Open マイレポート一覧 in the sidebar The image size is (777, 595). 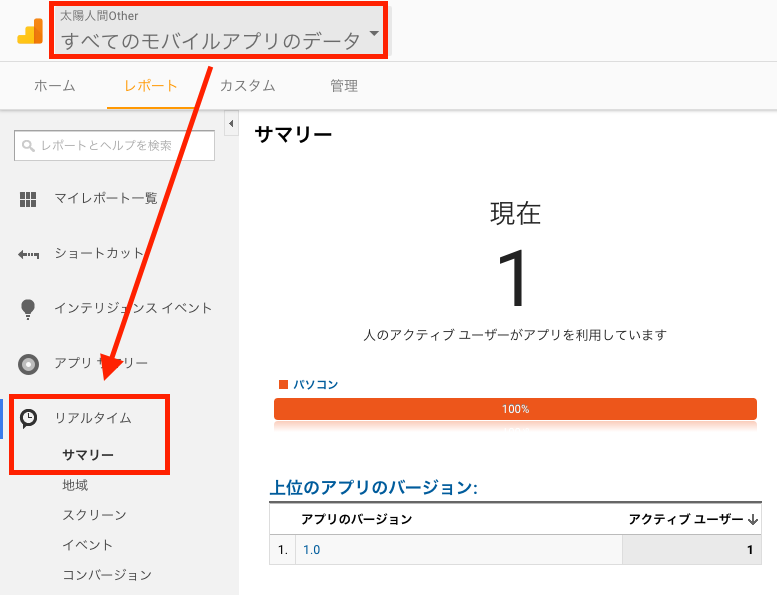click(106, 198)
